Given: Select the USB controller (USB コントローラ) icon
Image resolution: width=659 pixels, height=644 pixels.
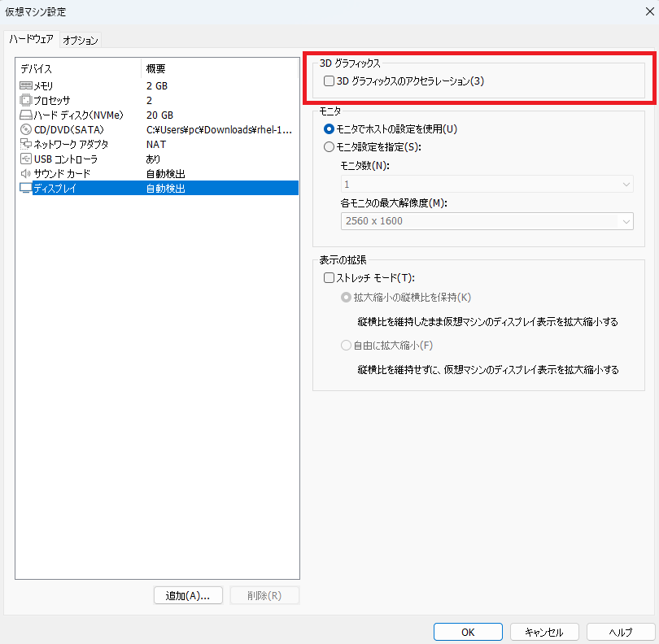Looking at the screenshot, I should 25,159.
